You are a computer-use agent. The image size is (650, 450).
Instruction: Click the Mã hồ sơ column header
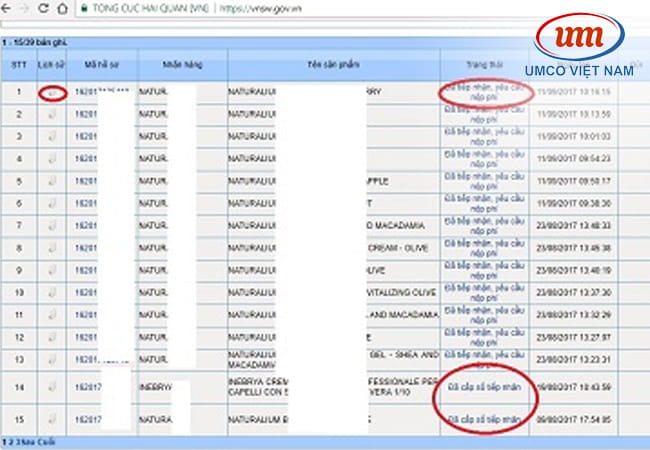[x=102, y=65]
